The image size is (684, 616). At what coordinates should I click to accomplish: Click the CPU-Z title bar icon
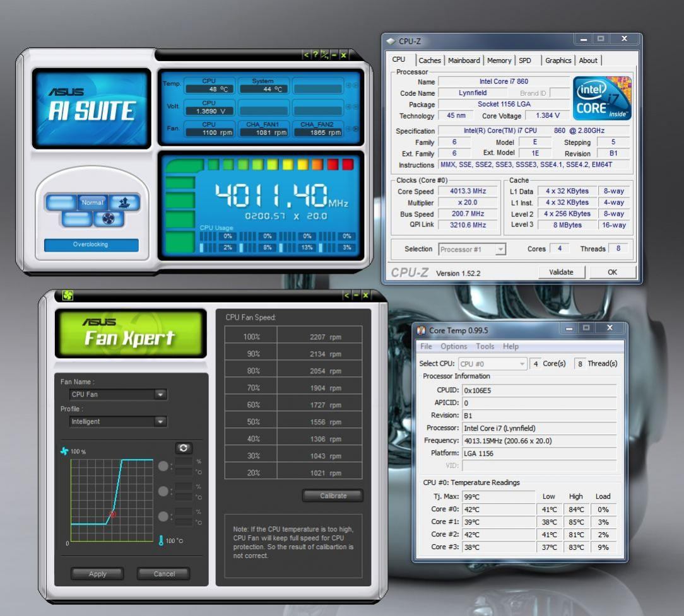391,41
